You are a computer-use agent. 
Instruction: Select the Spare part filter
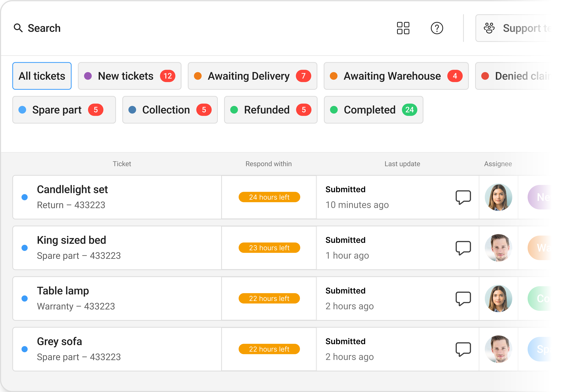coord(64,110)
